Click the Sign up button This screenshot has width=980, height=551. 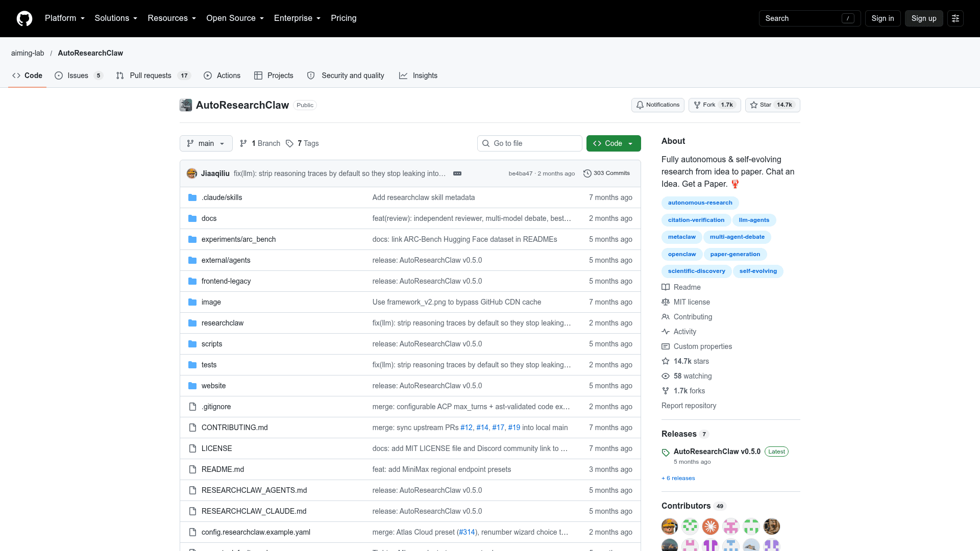coord(923,18)
